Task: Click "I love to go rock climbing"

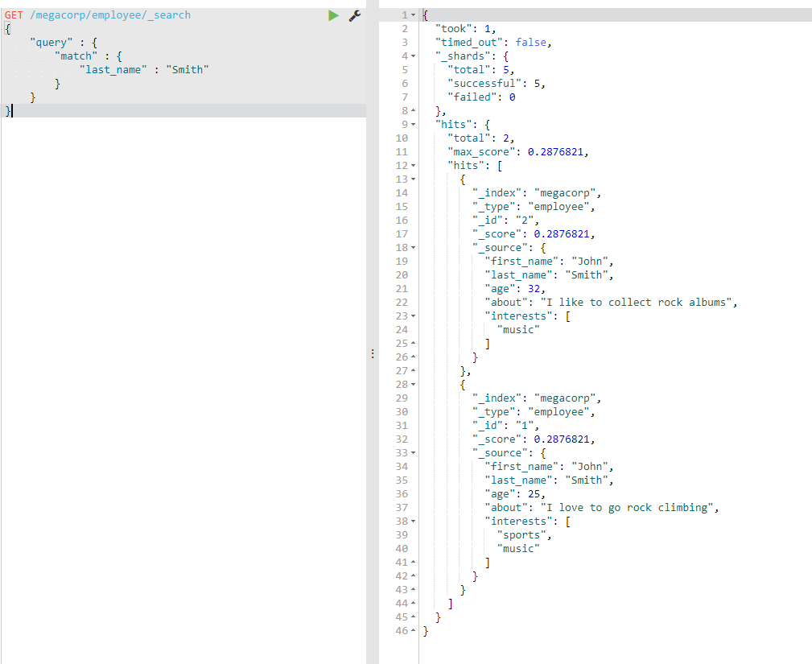Action: click(x=627, y=507)
